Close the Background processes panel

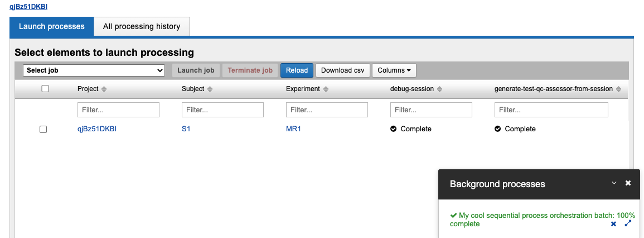click(x=628, y=183)
